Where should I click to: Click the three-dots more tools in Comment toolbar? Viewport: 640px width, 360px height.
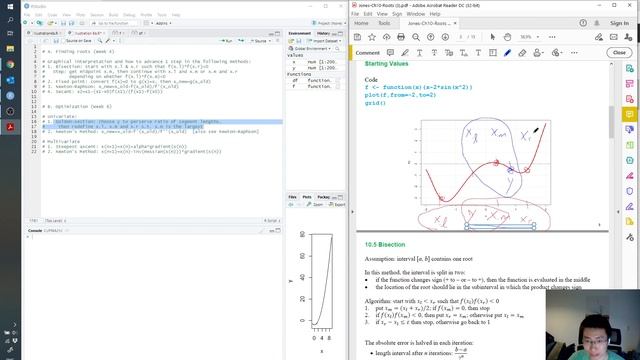tap(574, 53)
